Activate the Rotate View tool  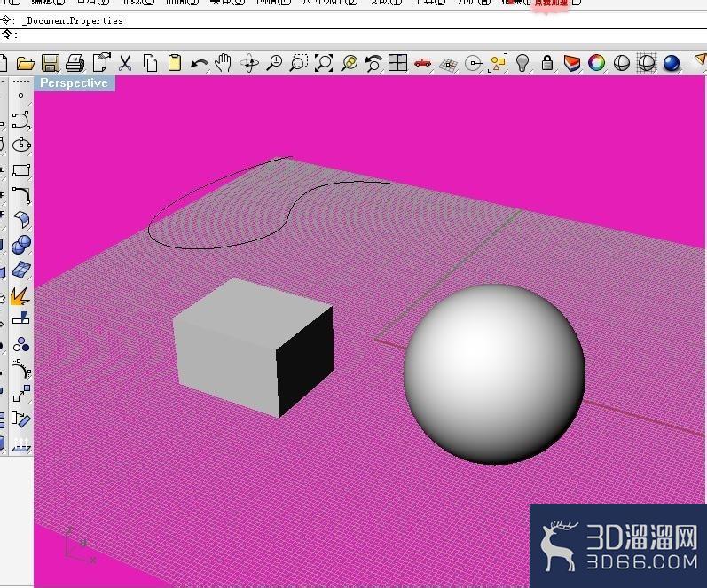pyautogui.click(x=249, y=64)
